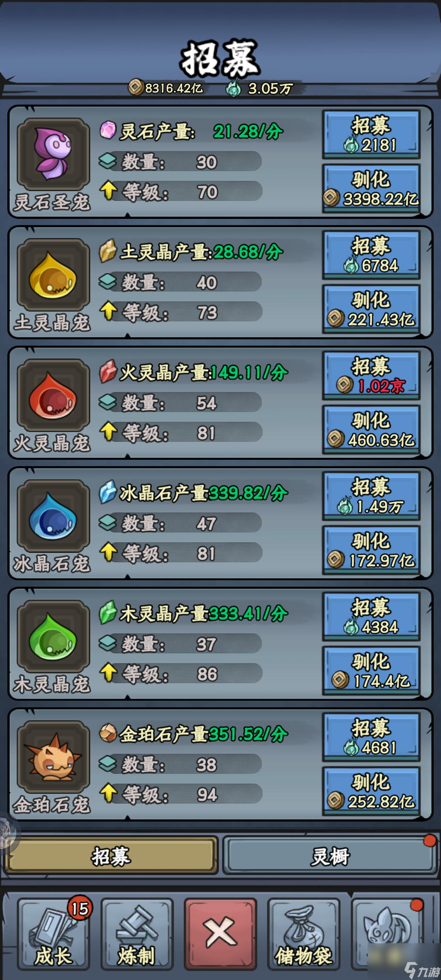Open the 炼制 crafting anvil icon
Screen dimensions: 441x980
pyautogui.click(x=137, y=934)
